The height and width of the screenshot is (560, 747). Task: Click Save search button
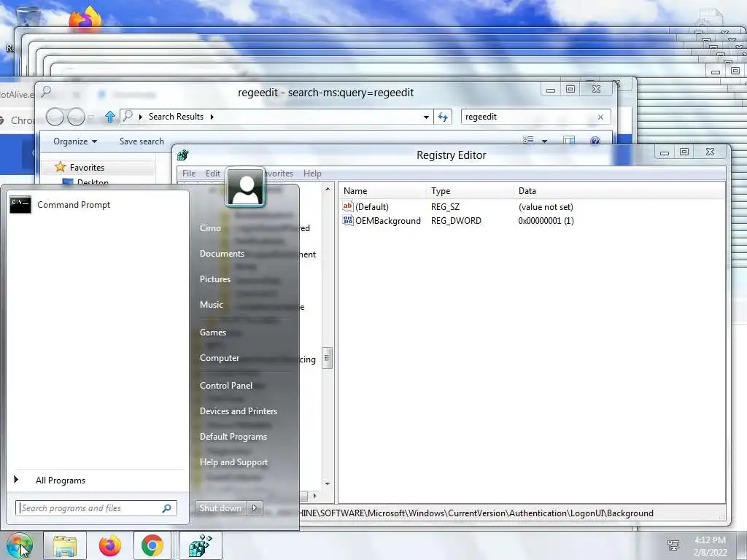coord(142,141)
